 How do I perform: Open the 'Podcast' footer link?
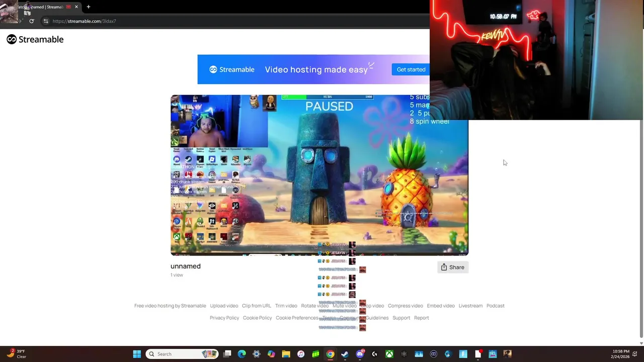[x=495, y=306]
